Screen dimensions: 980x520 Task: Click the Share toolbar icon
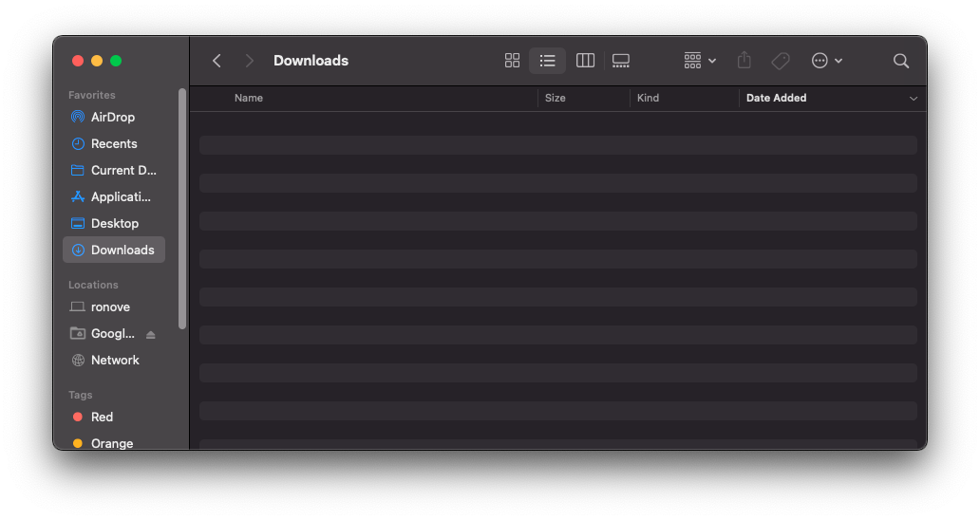click(x=744, y=61)
